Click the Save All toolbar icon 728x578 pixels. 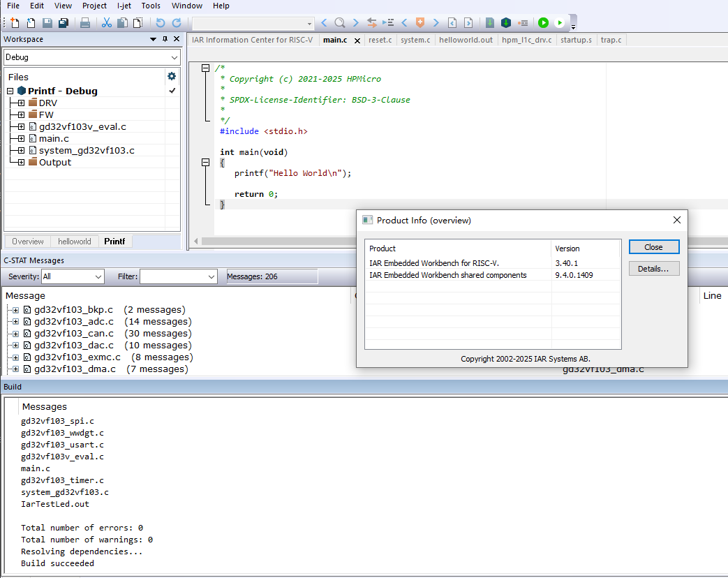pos(64,23)
